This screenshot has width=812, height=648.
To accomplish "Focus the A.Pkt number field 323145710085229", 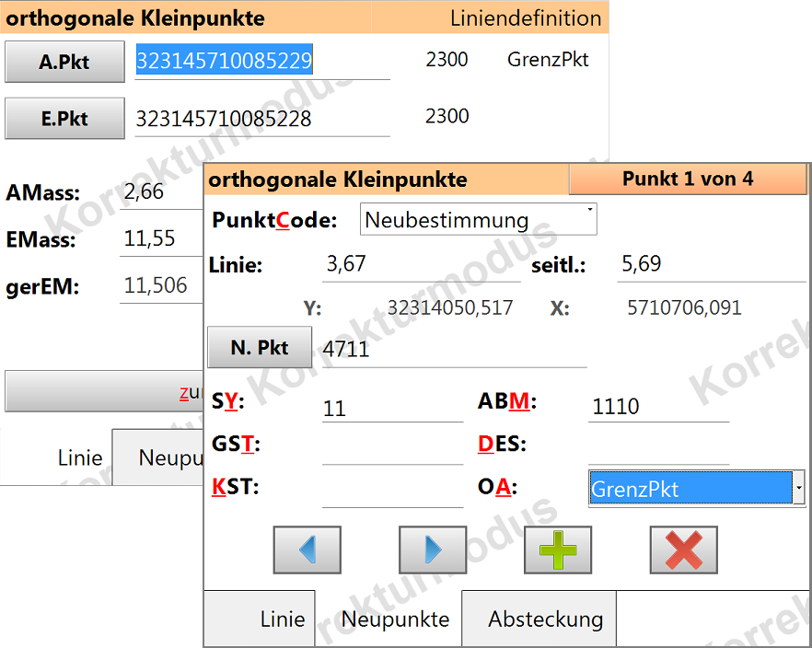I will [x=262, y=61].
